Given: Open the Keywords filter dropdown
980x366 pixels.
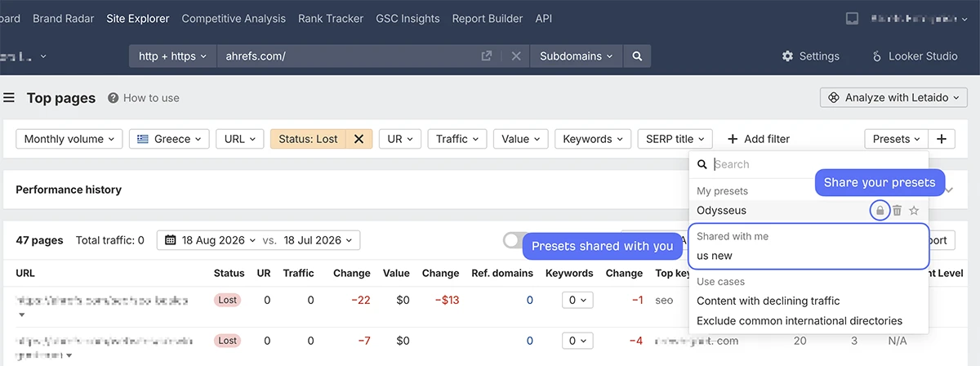Looking at the screenshot, I should pos(593,139).
